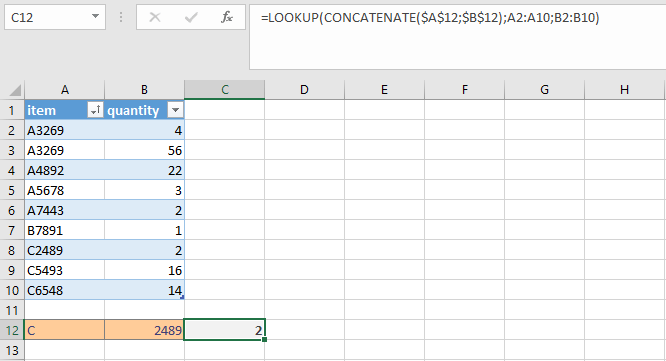Click the Enter checkmark formula icon
Viewport: 666px width, 361px height.
point(191,17)
